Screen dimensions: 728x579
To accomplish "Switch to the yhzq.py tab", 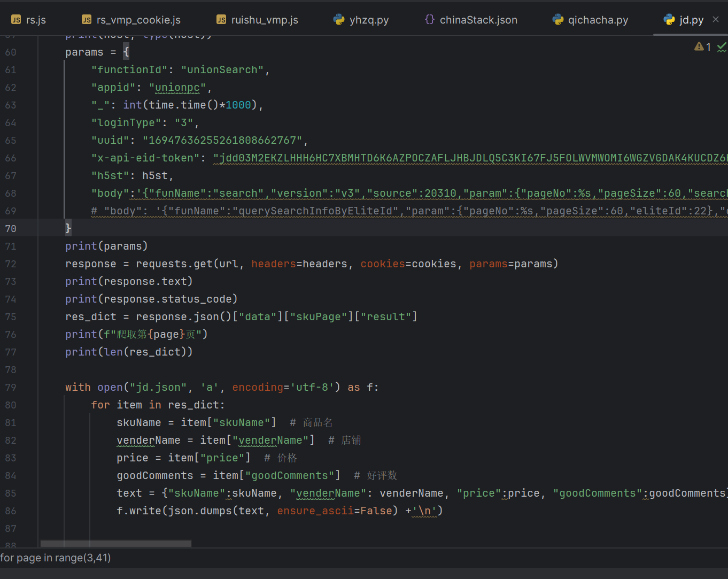I will pos(361,20).
